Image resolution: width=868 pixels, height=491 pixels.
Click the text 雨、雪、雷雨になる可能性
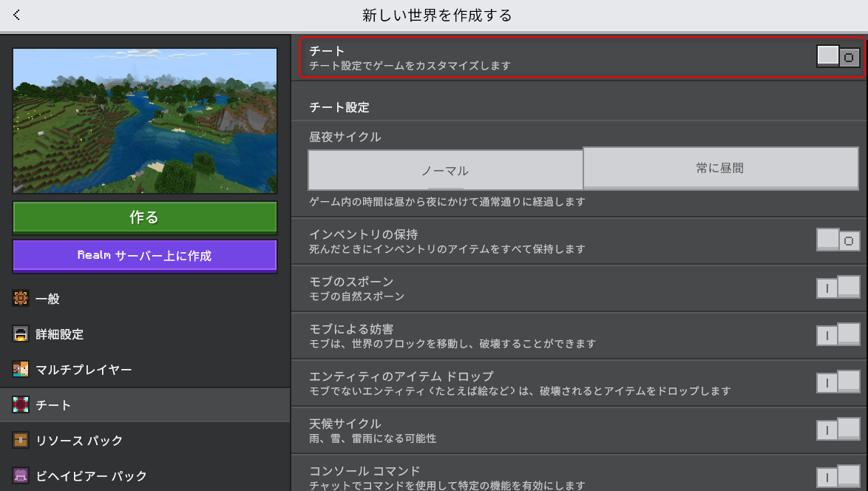click(373, 438)
